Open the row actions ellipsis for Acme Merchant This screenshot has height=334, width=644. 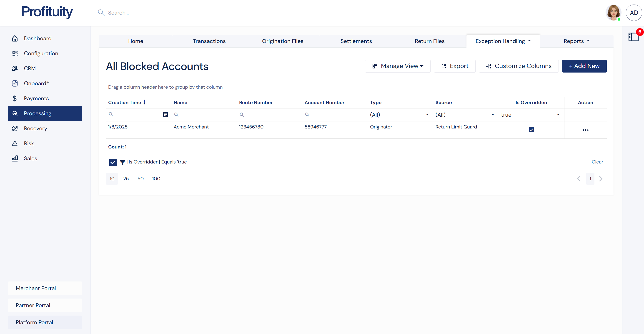point(585,130)
